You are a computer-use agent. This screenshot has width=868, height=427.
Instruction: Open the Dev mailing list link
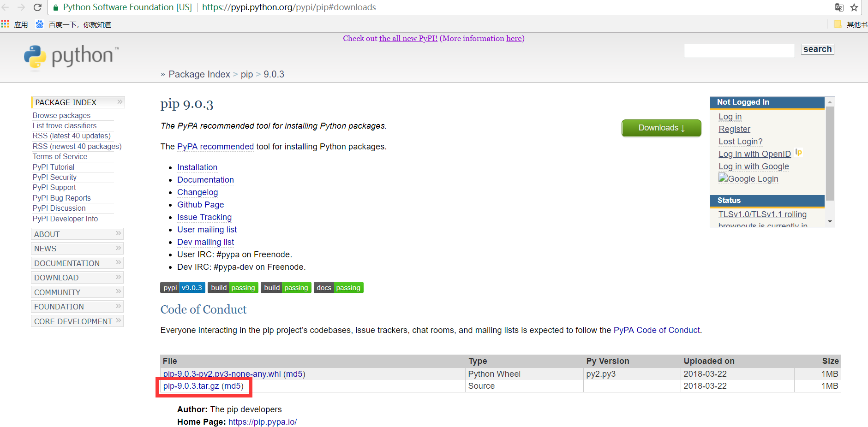coord(205,242)
